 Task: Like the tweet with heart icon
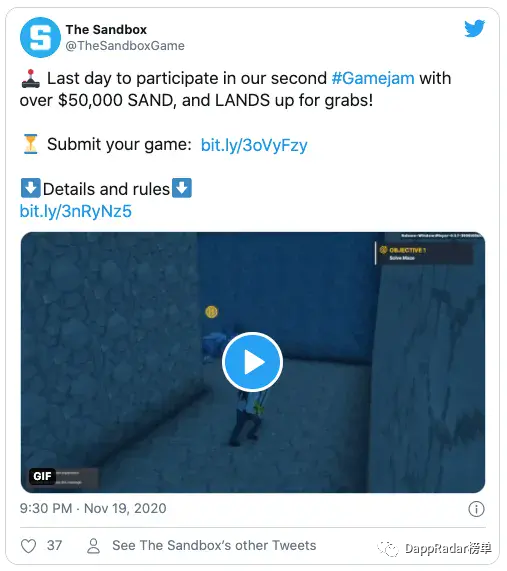click(28, 546)
